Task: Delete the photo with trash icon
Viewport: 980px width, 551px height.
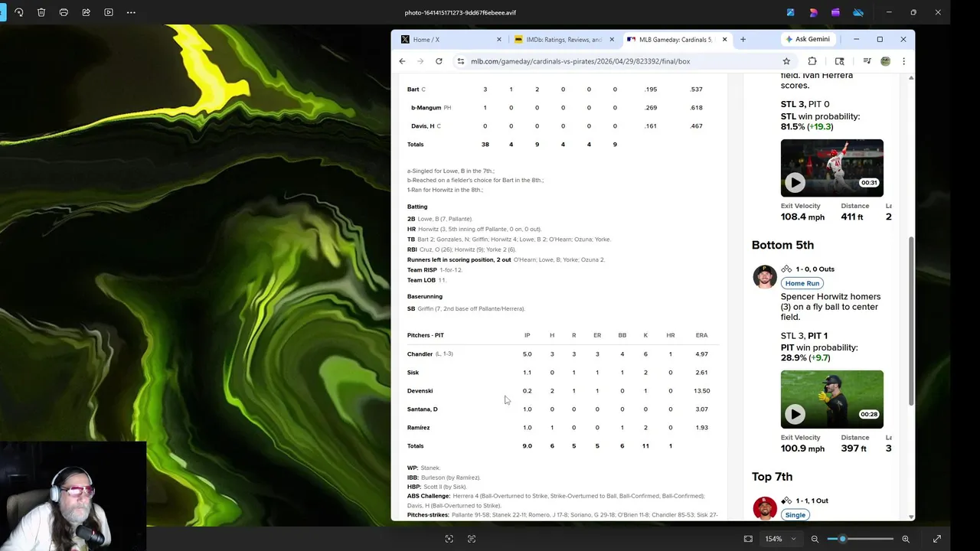Action: point(41,12)
